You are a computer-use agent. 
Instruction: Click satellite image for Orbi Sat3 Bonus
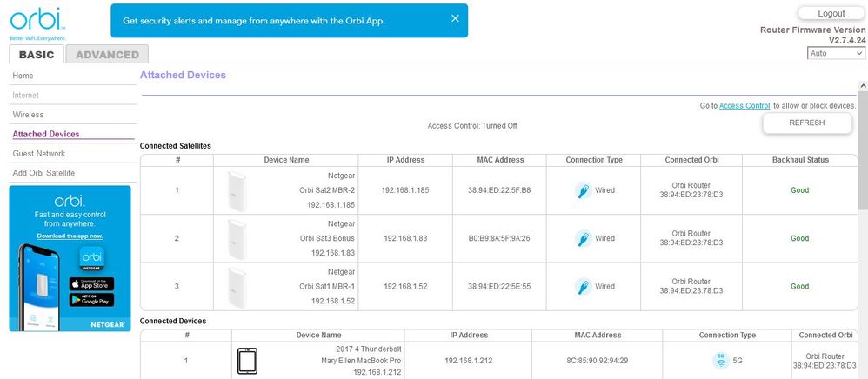tap(237, 239)
